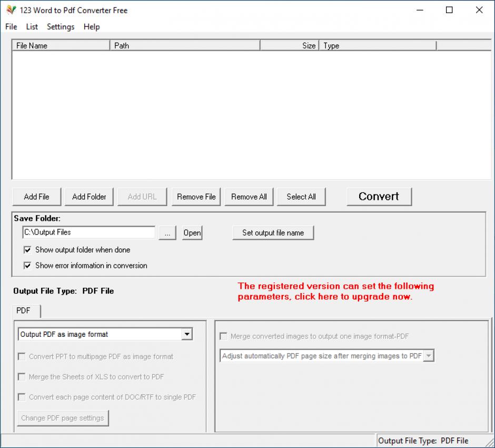Image resolution: width=495 pixels, height=448 pixels.
Task: Open the Help menu
Action: coord(92,27)
